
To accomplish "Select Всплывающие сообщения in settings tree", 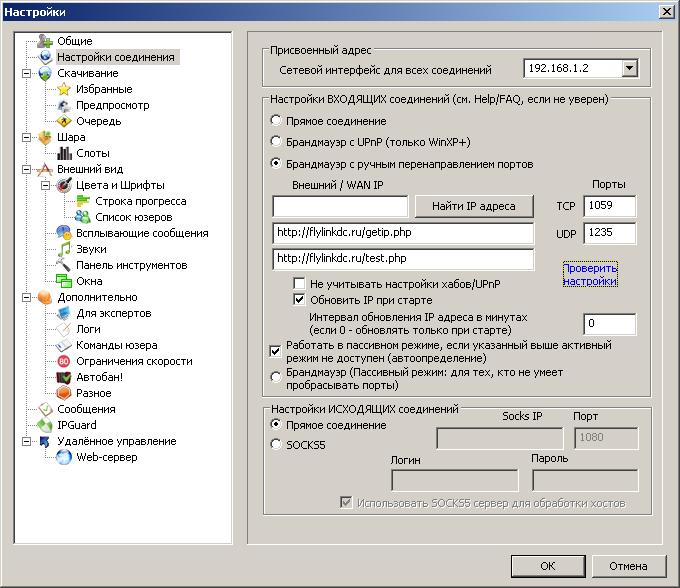I will click(x=142, y=233).
